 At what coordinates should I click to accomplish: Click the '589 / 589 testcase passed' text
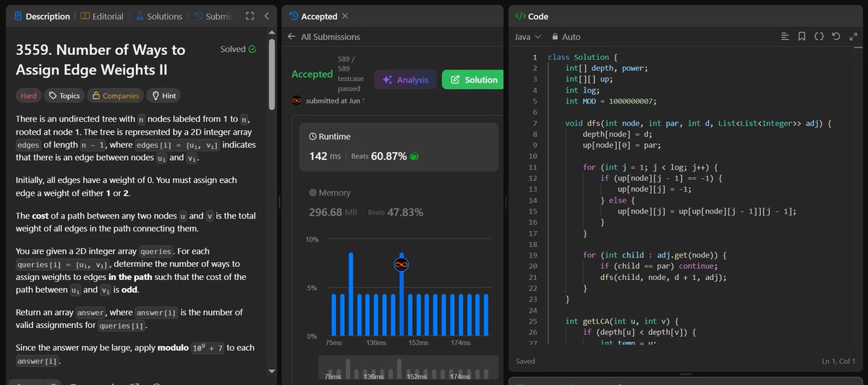tap(349, 74)
